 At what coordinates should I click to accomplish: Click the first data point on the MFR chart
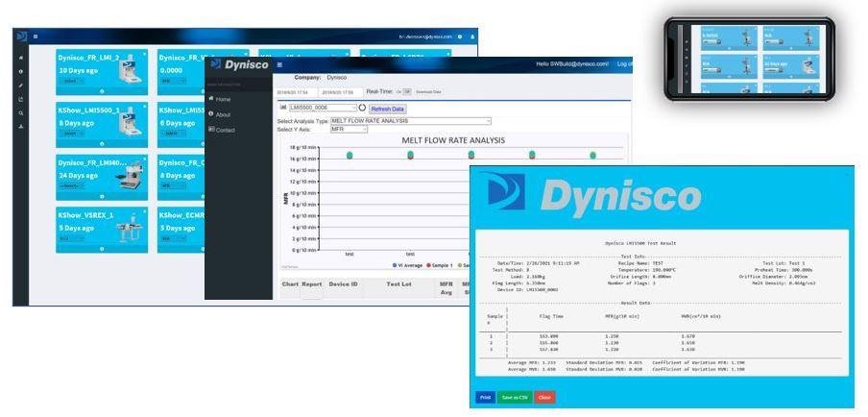[x=350, y=156]
